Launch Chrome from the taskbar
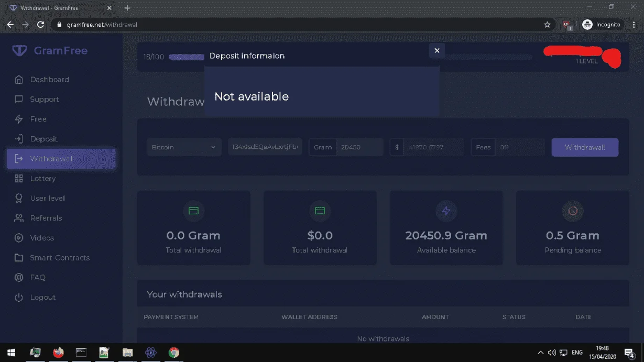 173,353
